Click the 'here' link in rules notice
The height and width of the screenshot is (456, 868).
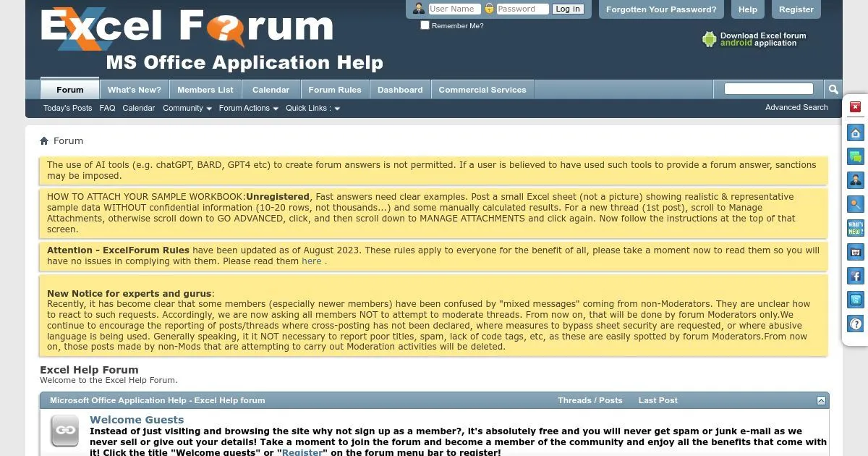point(312,261)
